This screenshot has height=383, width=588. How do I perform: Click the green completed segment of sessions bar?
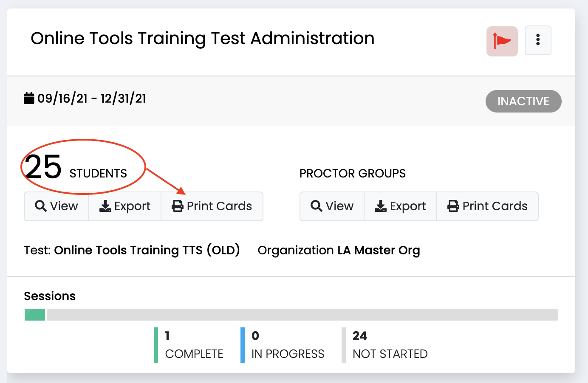click(35, 315)
